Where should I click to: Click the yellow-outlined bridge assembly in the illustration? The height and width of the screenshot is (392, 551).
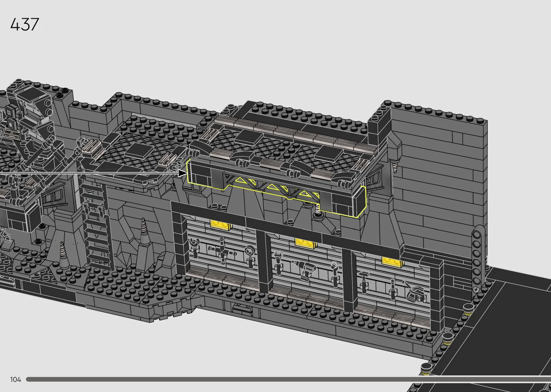[277, 188]
